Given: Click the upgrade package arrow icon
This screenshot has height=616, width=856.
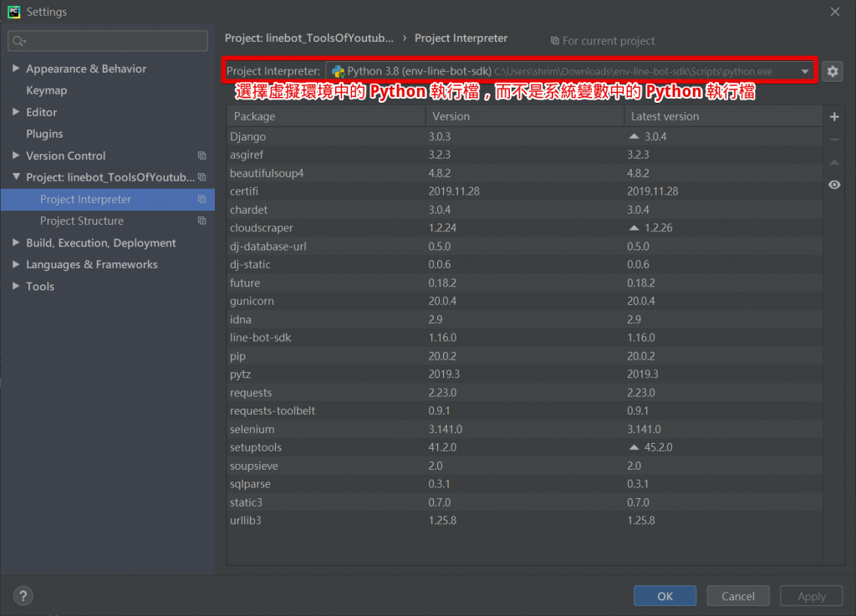Looking at the screenshot, I should [x=834, y=162].
